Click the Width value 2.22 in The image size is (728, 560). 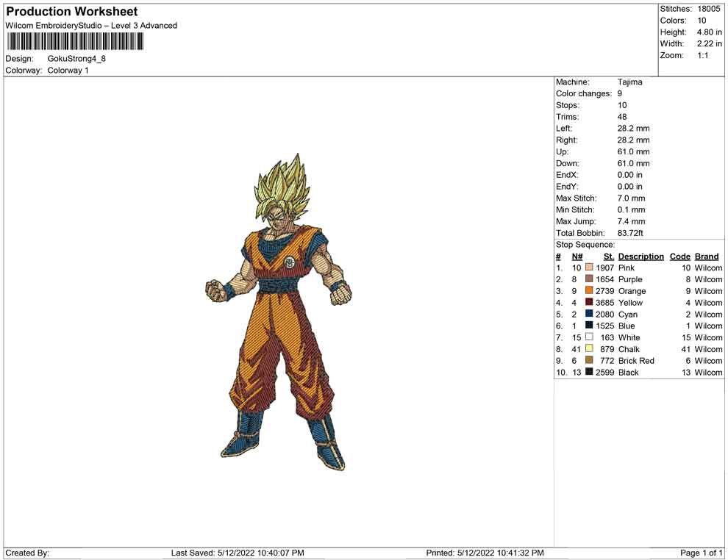(x=709, y=43)
